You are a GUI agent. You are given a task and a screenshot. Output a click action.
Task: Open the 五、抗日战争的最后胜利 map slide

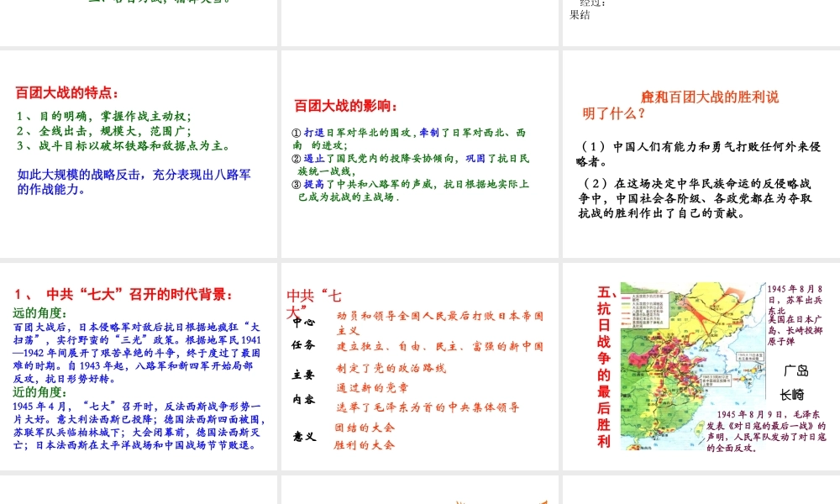click(701, 366)
